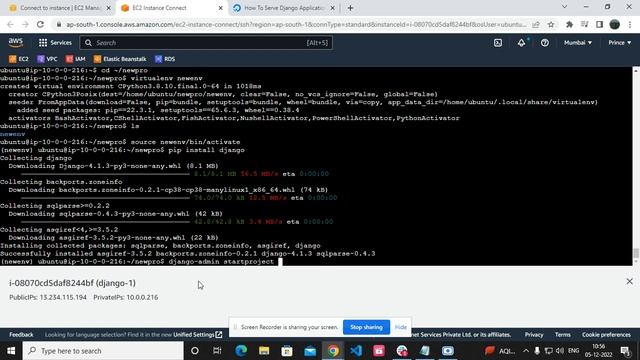
Task: Open the Mail app from the taskbar
Action: click(x=310, y=351)
